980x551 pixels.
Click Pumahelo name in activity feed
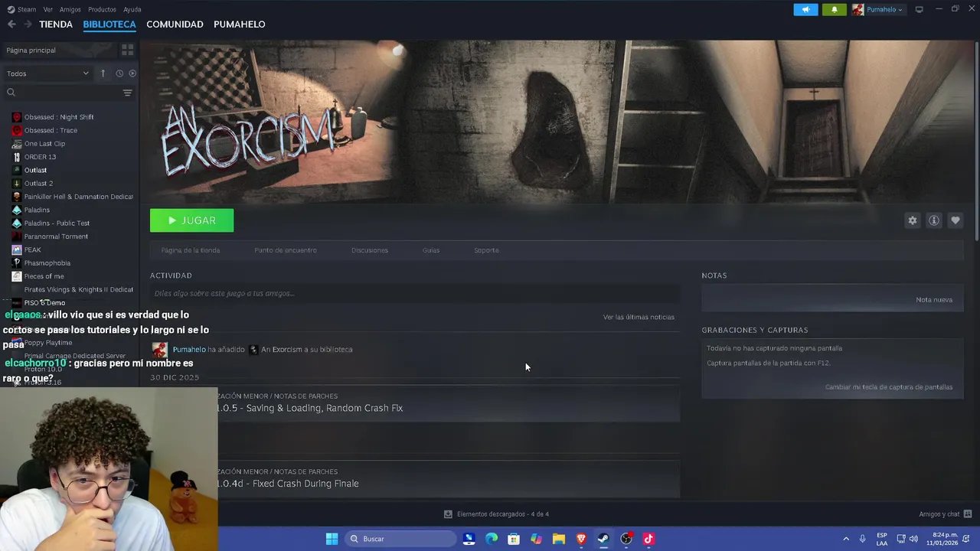point(188,350)
